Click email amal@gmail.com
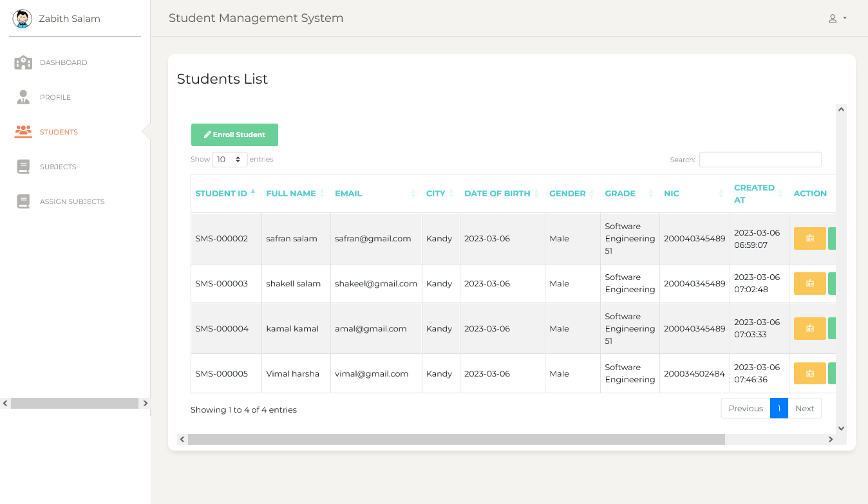The image size is (868, 504). pyautogui.click(x=371, y=328)
